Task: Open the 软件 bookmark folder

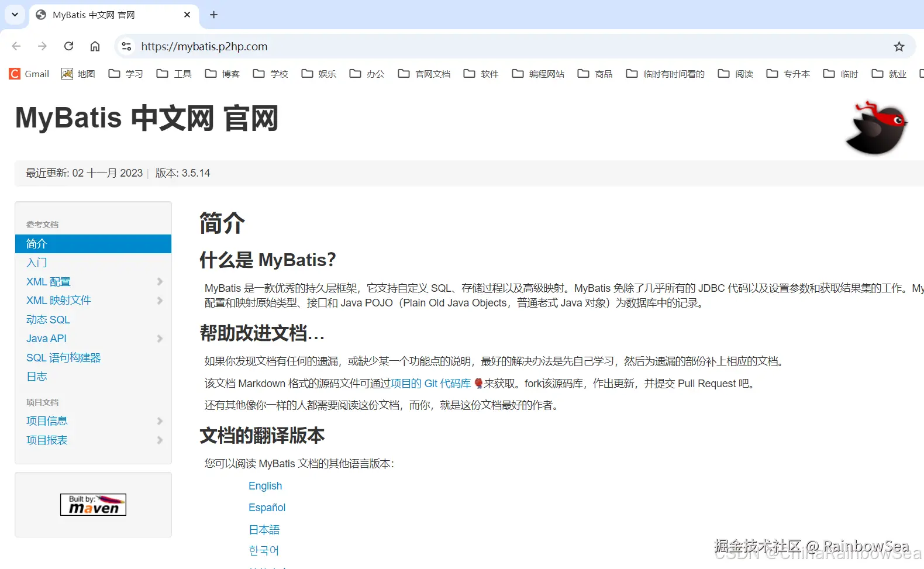Action: 481,74
